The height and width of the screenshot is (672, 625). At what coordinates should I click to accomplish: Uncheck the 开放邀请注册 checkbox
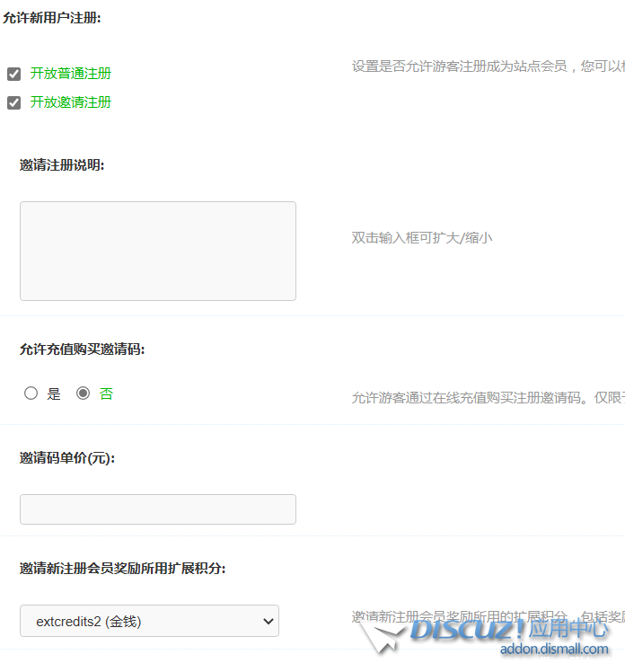point(13,102)
